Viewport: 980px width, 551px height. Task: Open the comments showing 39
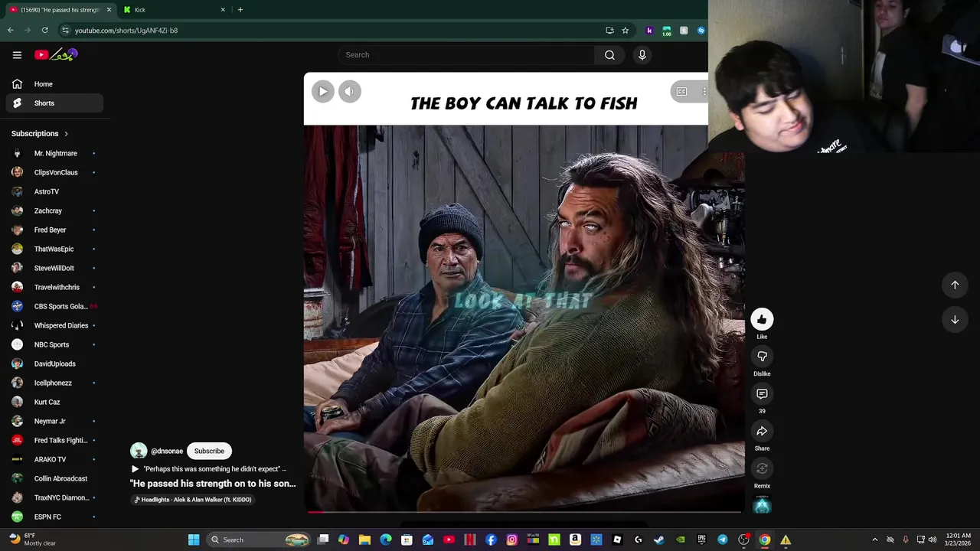click(762, 394)
